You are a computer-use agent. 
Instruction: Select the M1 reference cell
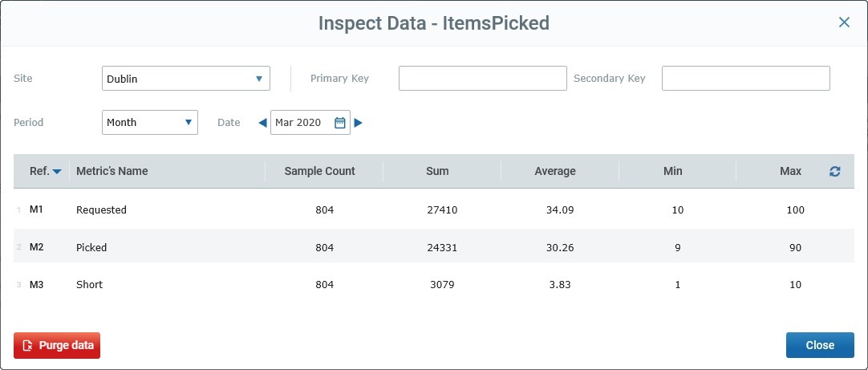pyautogui.click(x=37, y=210)
